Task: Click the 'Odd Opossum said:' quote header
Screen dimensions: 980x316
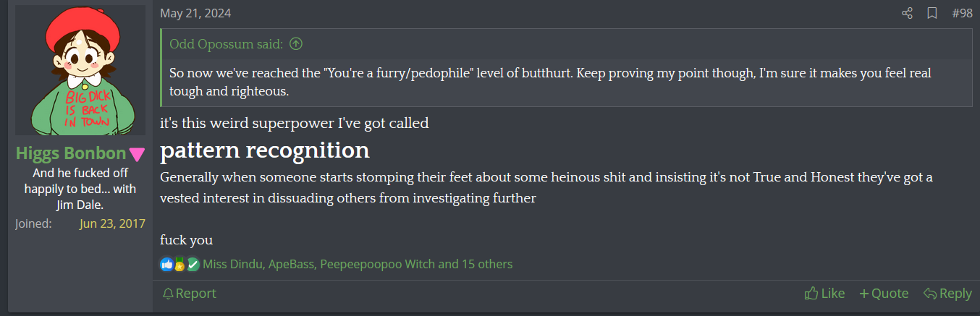Action: (x=226, y=44)
